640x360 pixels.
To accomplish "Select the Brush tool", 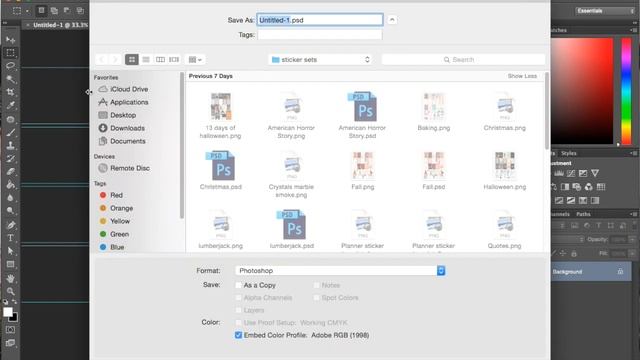I will (11, 132).
